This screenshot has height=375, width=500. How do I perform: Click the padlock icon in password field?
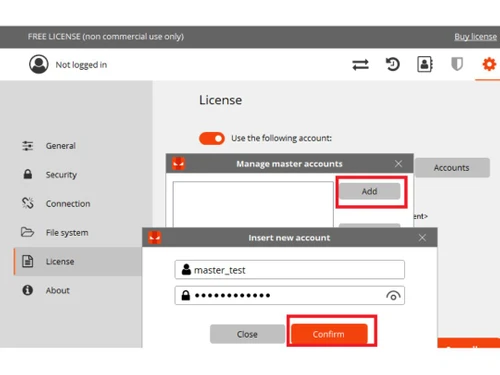(x=186, y=295)
